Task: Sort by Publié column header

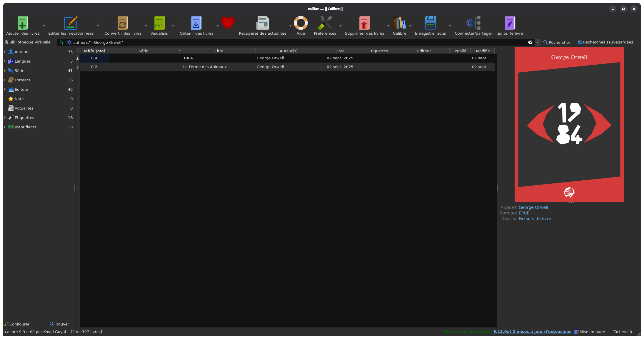Action: [x=460, y=51]
